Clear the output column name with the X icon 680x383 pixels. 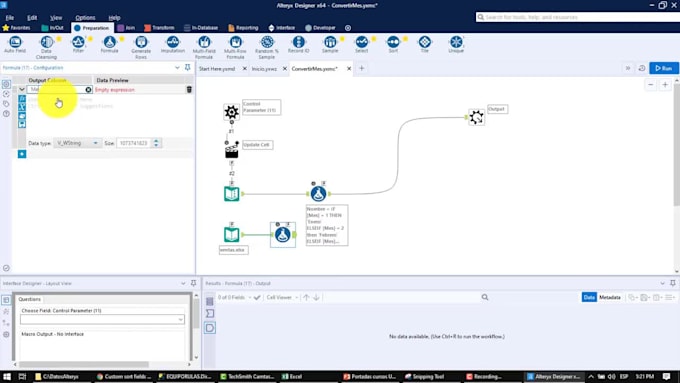tap(88, 90)
